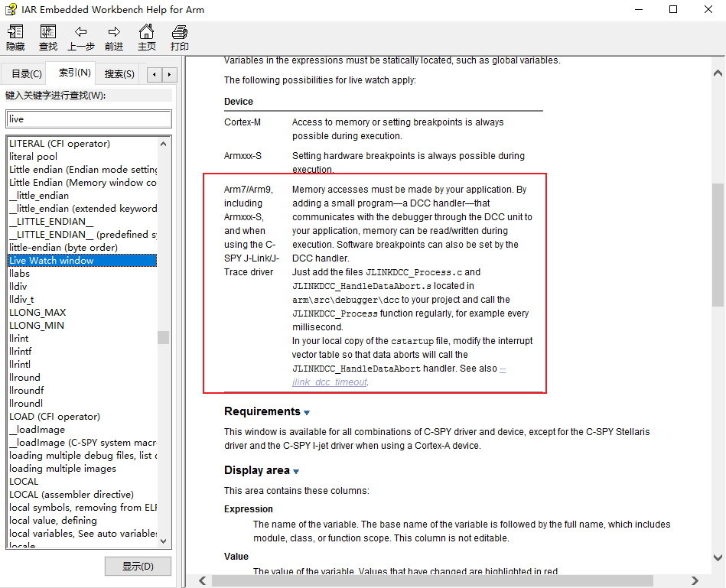726x588 pixels.
Task: Click content horizontal scroll left arrow
Action: point(202,580)
